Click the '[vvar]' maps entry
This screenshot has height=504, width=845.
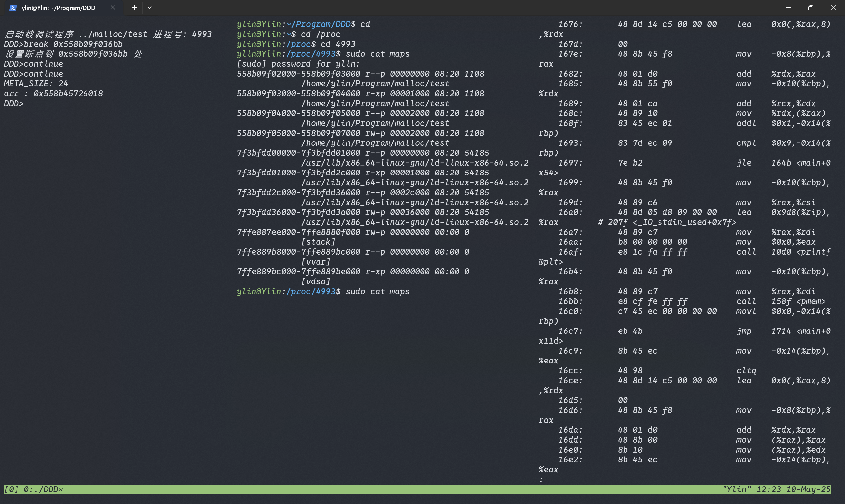point(316,262)
